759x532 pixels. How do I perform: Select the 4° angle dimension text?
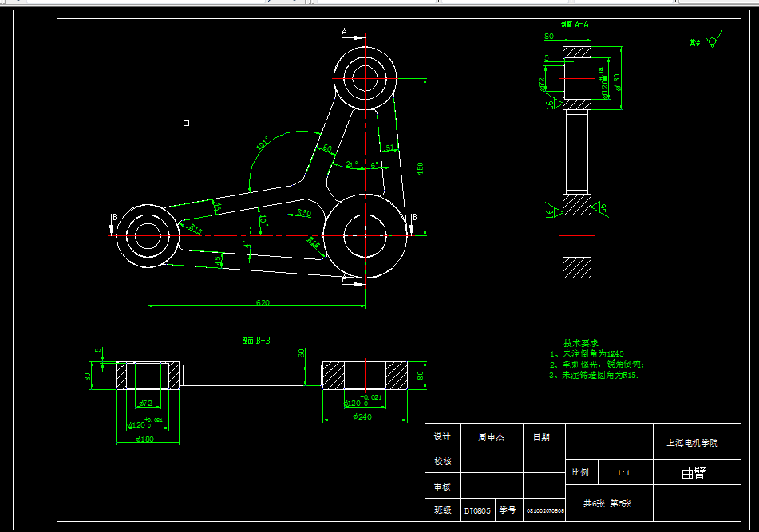[247, 245]
